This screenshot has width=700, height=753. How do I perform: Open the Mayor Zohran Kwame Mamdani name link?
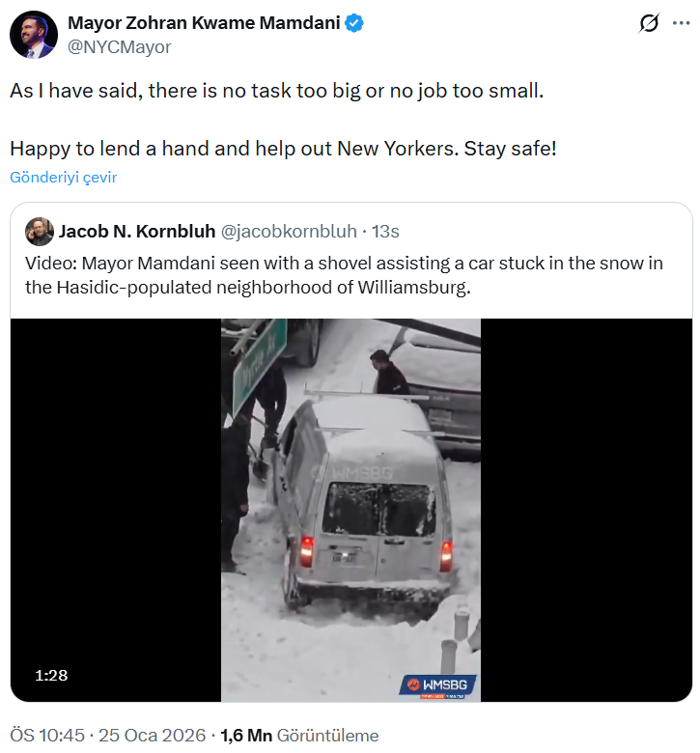(205, 24)
